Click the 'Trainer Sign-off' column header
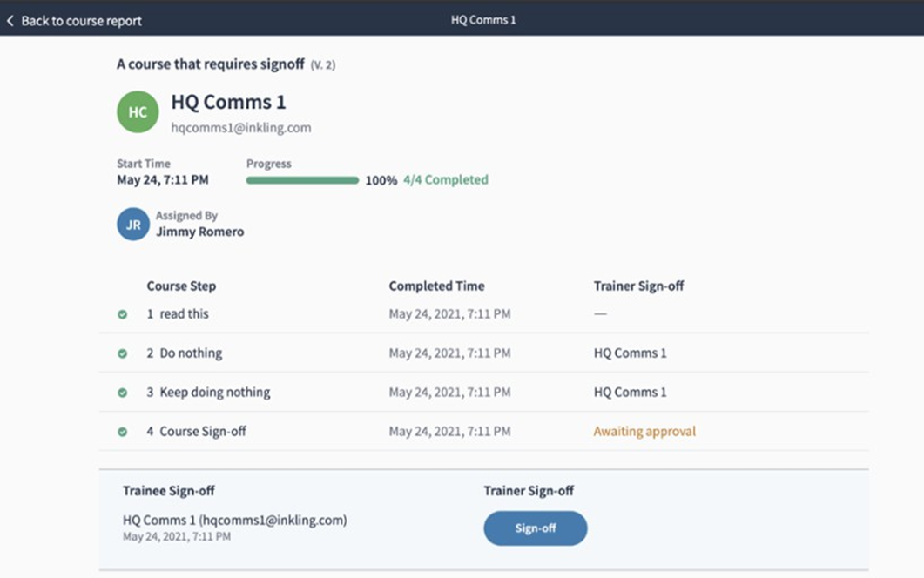Viewport: 924px width, 578px height. pyautogui.click(x=638, y=286)
